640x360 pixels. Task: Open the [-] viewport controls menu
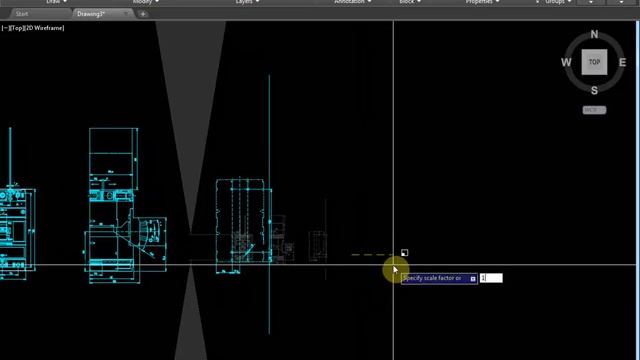[x=5, y=28]
